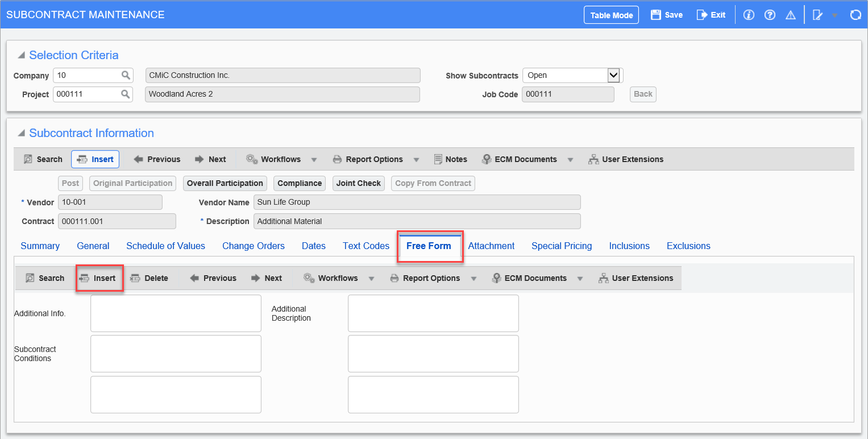868x439 pixels.
Task: Click the Subcontract Conditions text box
Action: (x=176, y=354)
